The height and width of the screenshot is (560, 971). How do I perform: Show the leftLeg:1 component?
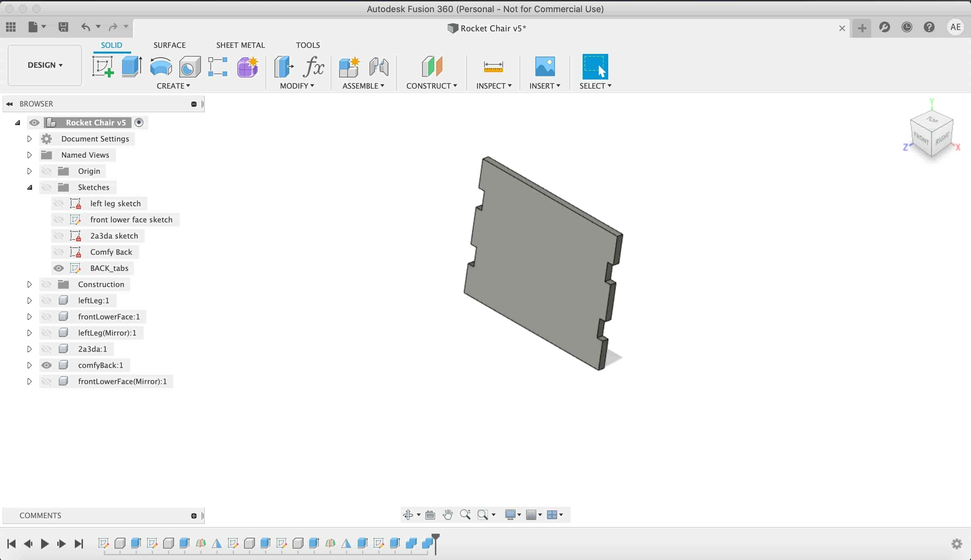tap(47, 300)
